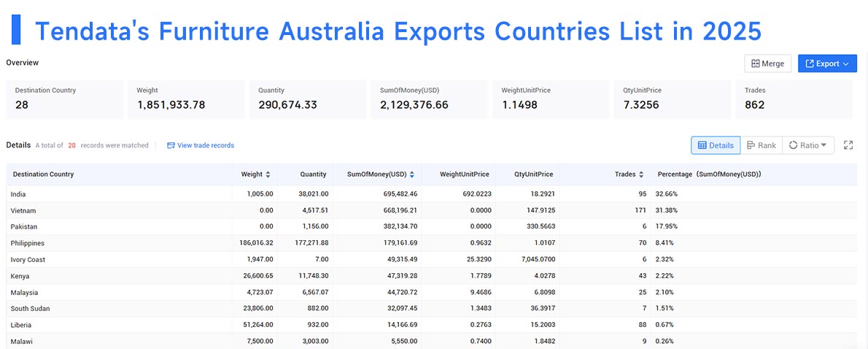Open the Export dropdown button

(x=827, y=64)
